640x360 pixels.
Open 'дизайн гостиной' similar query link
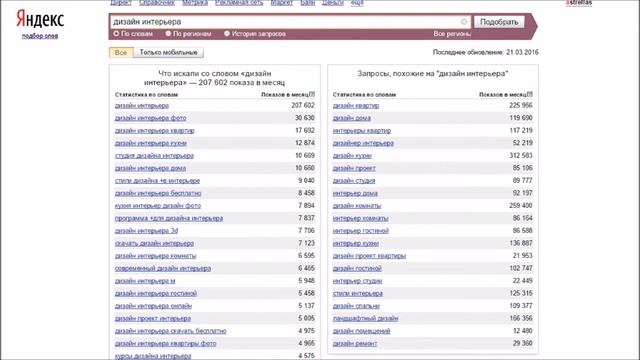coord(357,268)
